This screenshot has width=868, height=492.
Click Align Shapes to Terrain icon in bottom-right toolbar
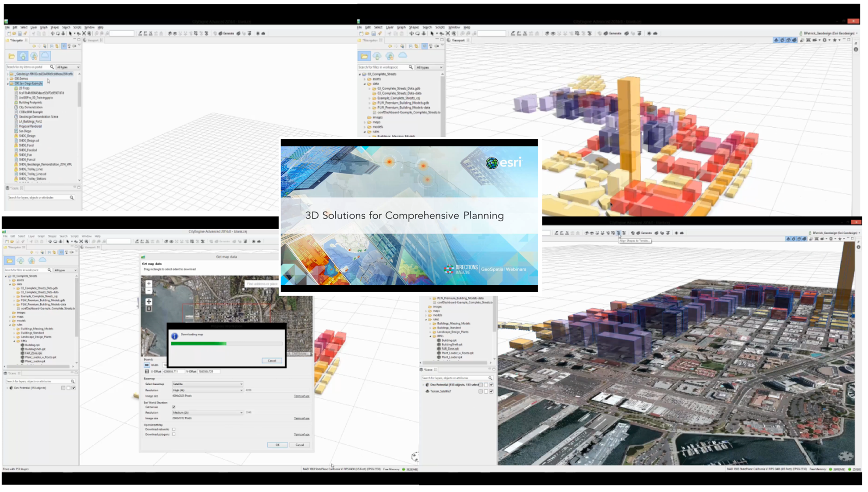(x=618, y=233)
